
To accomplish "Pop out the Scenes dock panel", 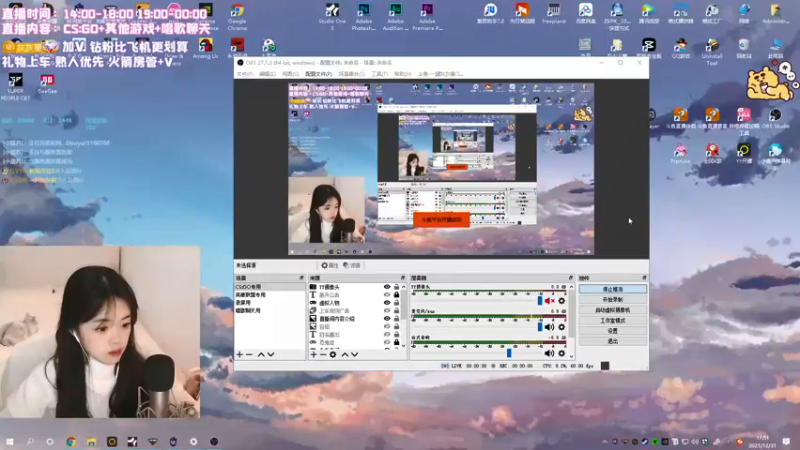I will point(301,278).
